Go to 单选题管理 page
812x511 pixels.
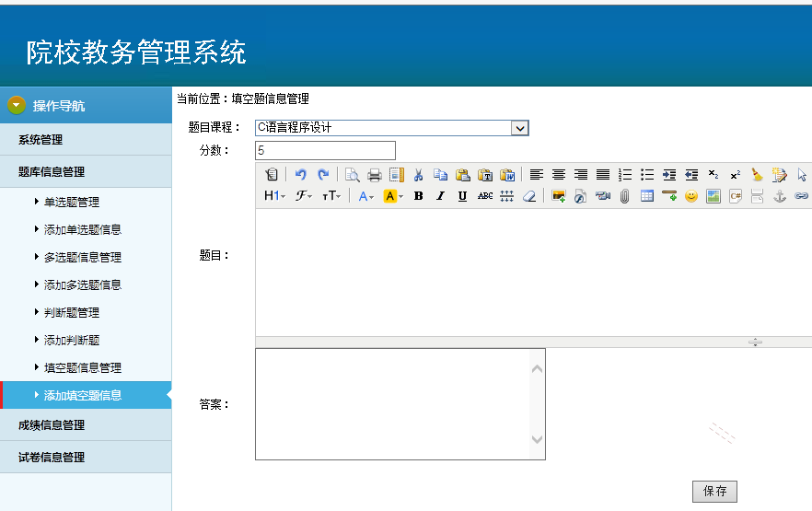tap(72, 202)
